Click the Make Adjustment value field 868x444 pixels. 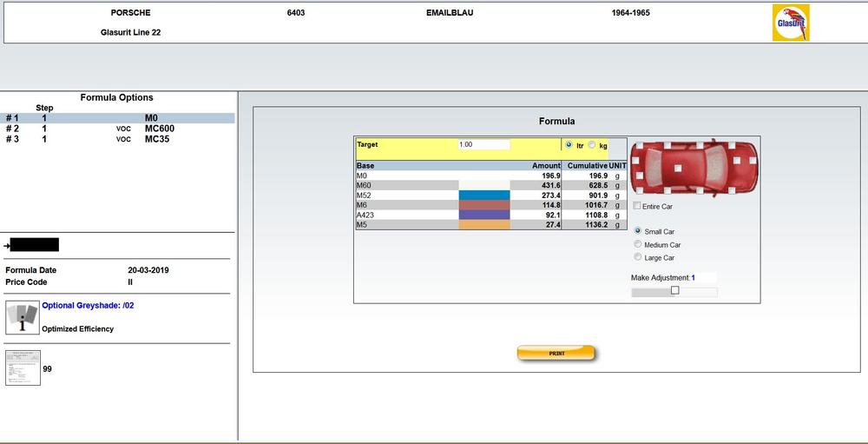pos(704,278)
